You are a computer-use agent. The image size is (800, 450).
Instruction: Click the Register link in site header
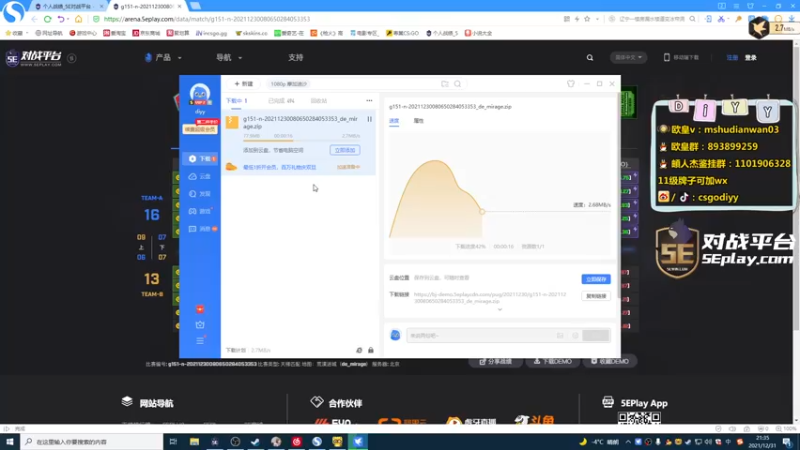click(732, 58)
